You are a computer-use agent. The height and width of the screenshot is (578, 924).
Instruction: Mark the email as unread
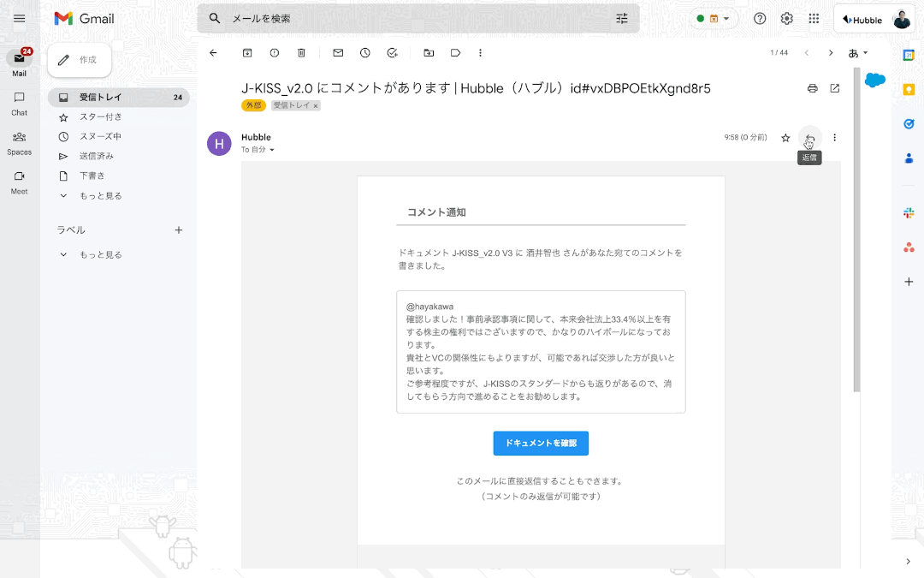click(338, 53)
